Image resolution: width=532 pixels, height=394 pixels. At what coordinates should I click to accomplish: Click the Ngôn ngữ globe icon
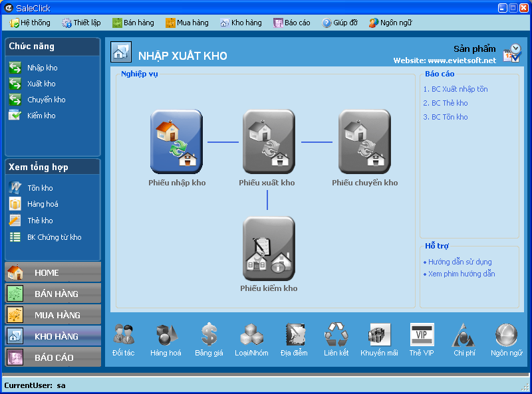tap(507, 335)
